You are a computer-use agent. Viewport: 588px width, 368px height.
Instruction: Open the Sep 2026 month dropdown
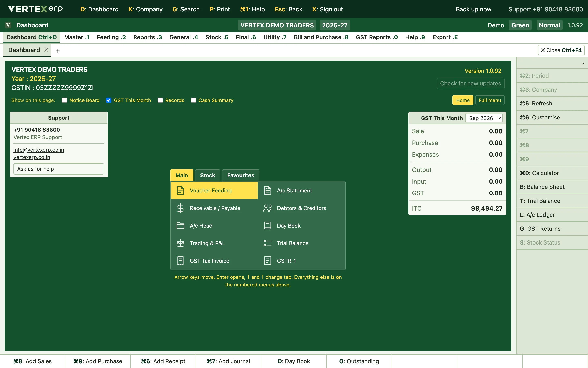484,118
